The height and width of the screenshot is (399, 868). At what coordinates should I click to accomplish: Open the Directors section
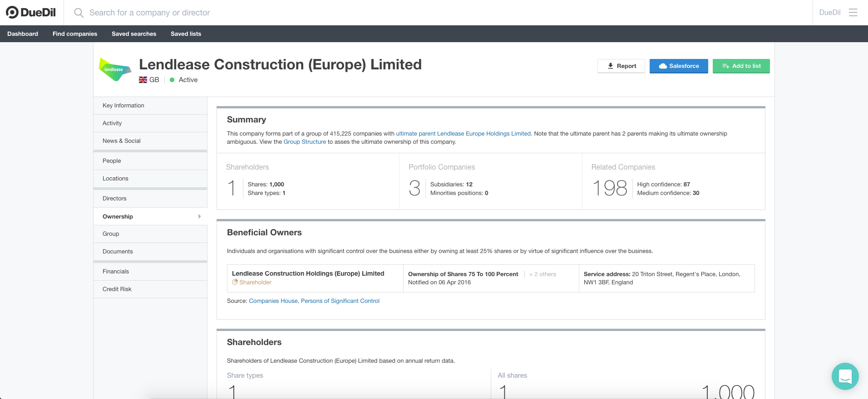point(150,199)
